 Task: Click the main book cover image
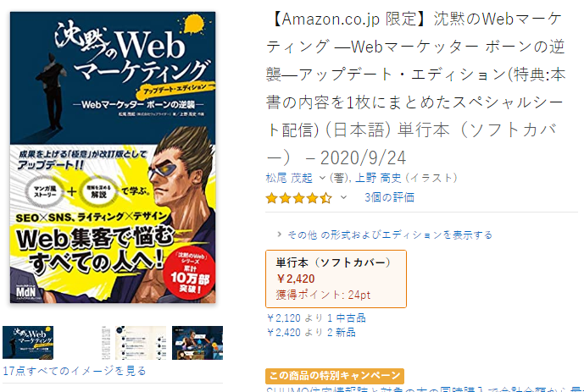[x=113, y=157]
